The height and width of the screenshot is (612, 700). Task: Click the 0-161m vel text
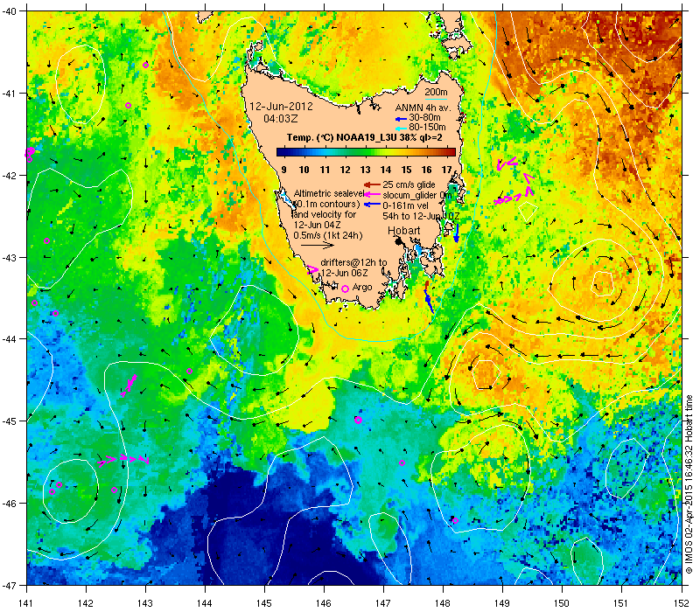[405, 205]
